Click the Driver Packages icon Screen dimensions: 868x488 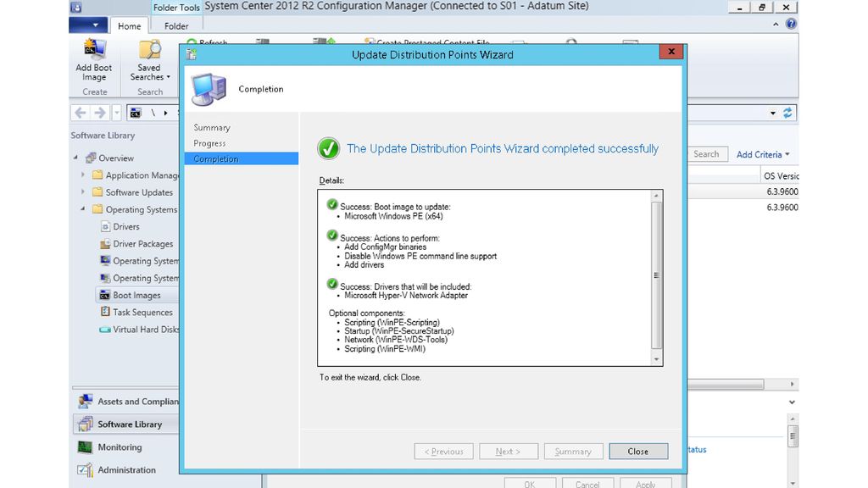click(x=105, y=243)
